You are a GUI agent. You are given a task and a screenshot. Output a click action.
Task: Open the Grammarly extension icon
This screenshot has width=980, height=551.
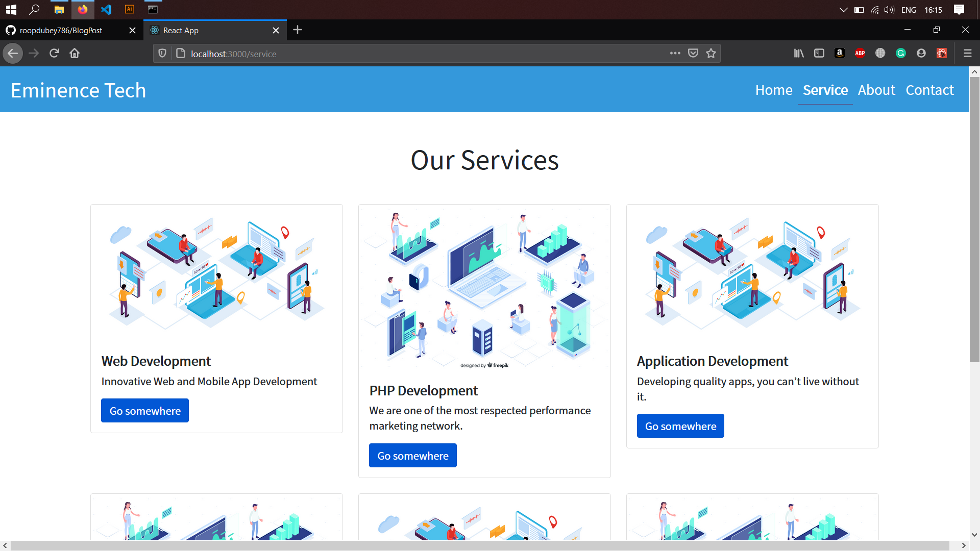pos(900,53)
